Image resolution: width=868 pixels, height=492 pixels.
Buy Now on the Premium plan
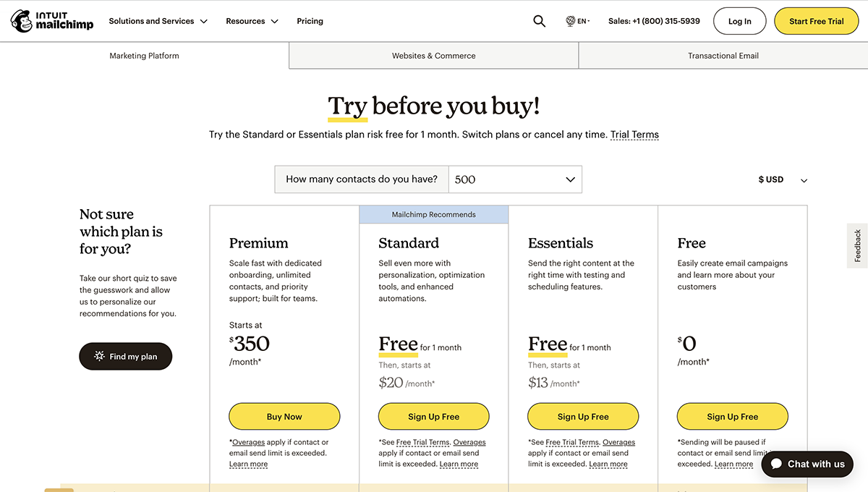click(x=284, y=416)
